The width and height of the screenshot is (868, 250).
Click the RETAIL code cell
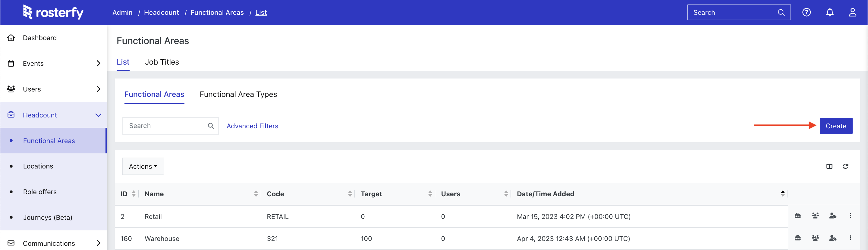pos(278,216)
